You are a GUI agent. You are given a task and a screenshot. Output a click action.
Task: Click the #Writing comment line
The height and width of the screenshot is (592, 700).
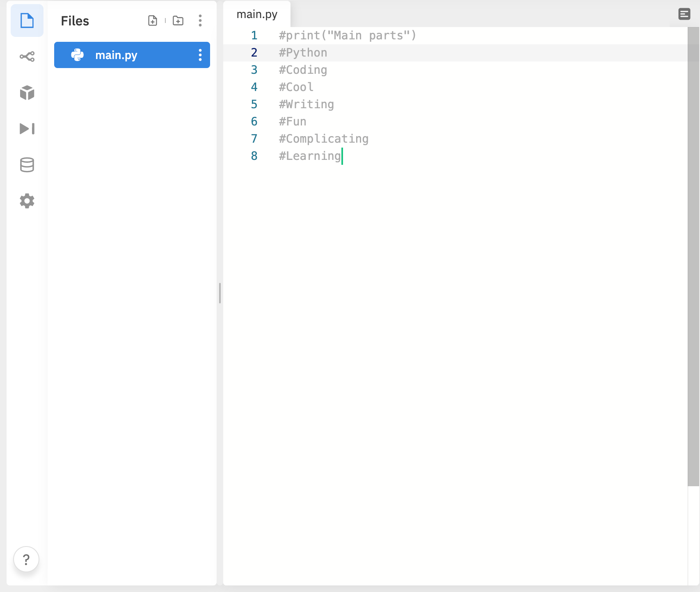click(306, 105)
